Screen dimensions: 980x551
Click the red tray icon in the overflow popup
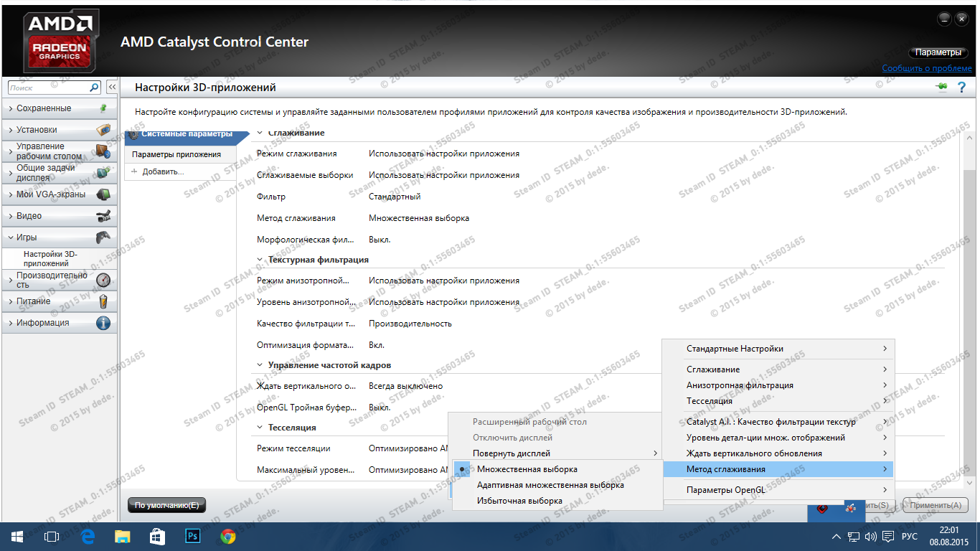pyautogui.click(x=822, y=509)
